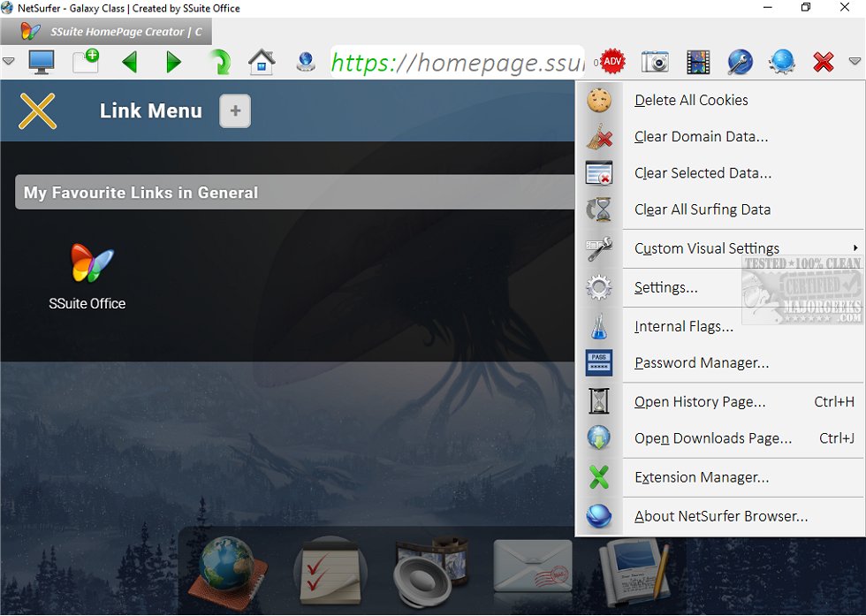
Task: Open a new page with the page icon
Action: (85, 60)
